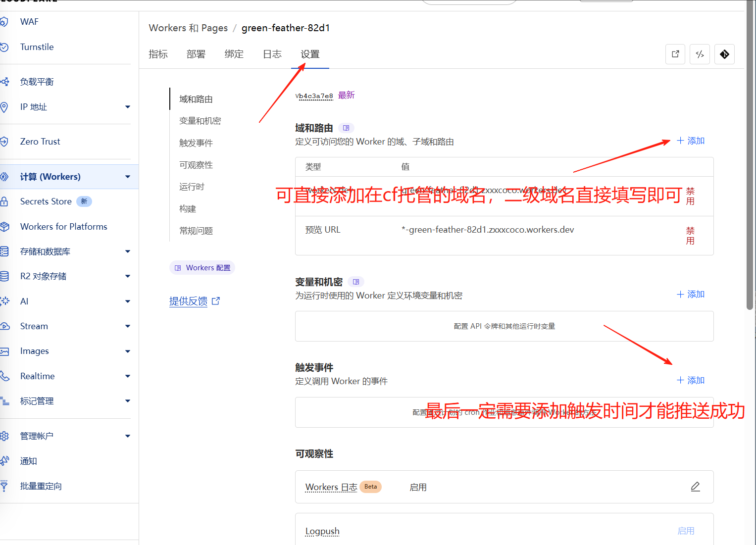Edit Workers 日志 with pencil icon
Image resolution: width=756 pixels, height=545 pixels.
click(x=696, y=487)
